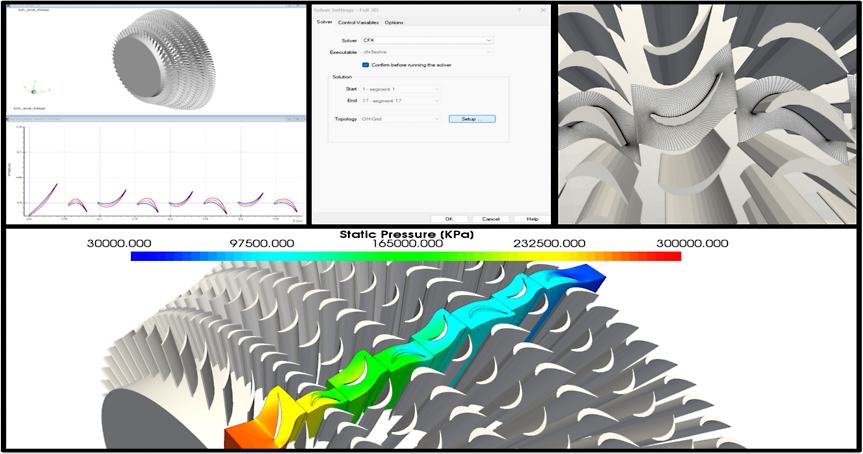Image resolution: width=863 pixels, height=454 pixels.
Task: Select the 3D turbine model in viewport
Action: pyautogui.click(x=165, y=59)
